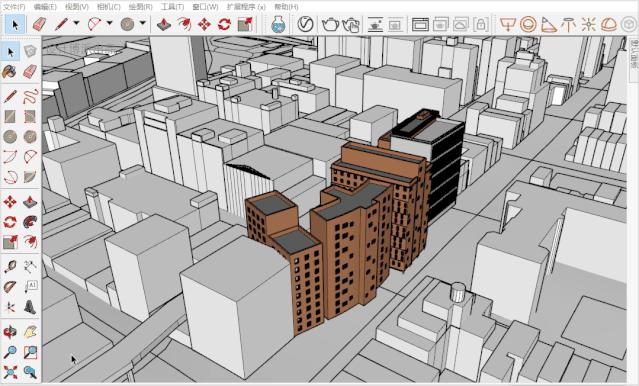Select the Zoom Window tool
This screenshot has height=386, width=639.
click(30, 352)
